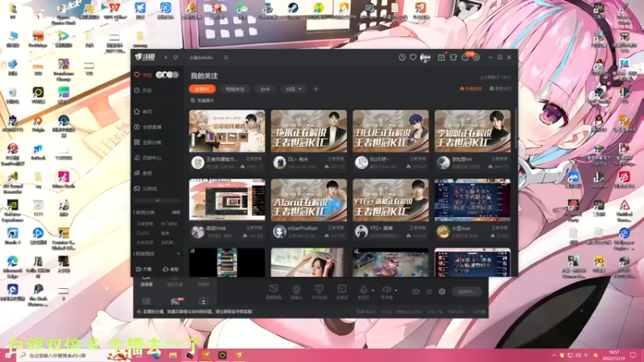The image size is (644, 362).
Task: Open the user avatar in Douyu top bar
Action: [x=425, y=57]
